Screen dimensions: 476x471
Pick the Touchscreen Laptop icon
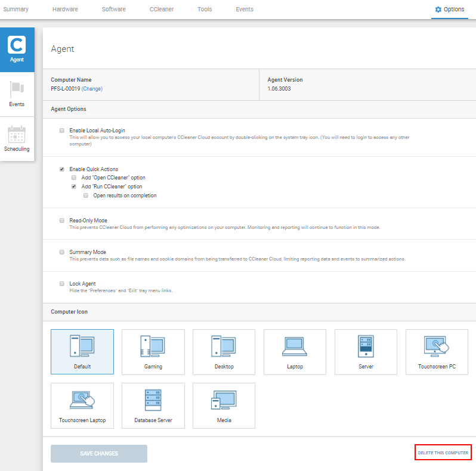[82, 405]
